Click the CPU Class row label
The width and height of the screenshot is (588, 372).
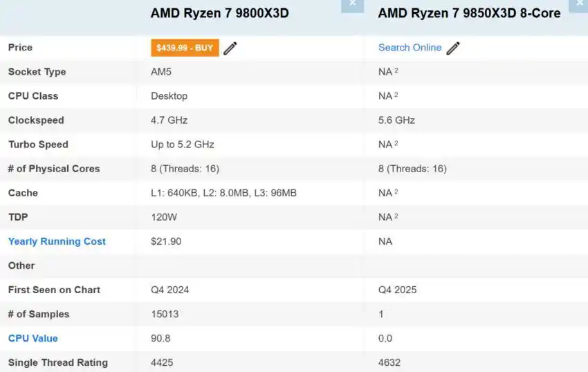pos(33,96)
